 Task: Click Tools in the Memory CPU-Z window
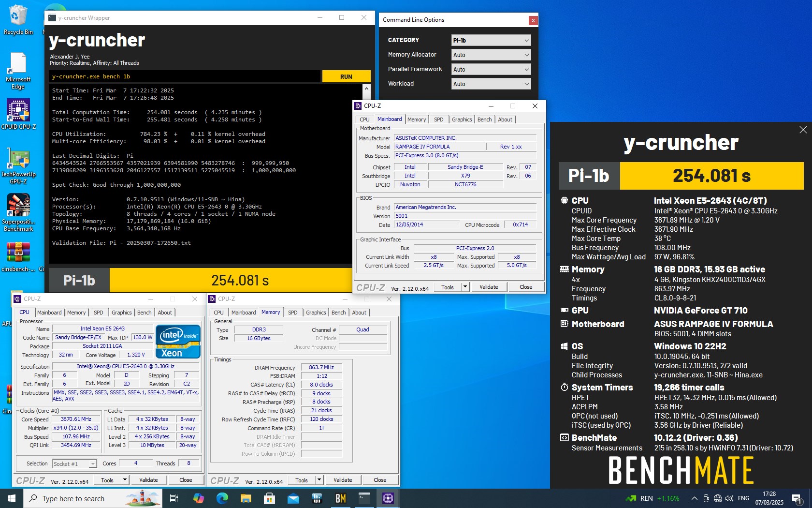coord(302,480)
